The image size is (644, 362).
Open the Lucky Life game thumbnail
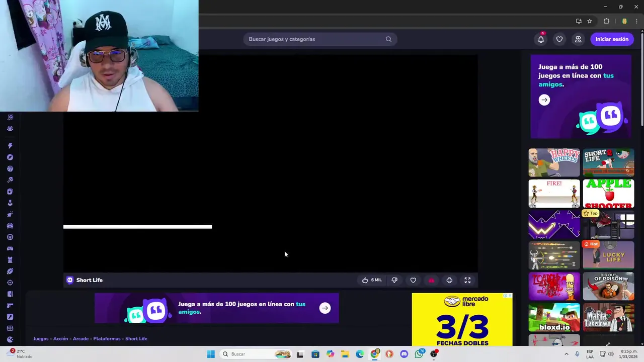(x=608, y=255)
